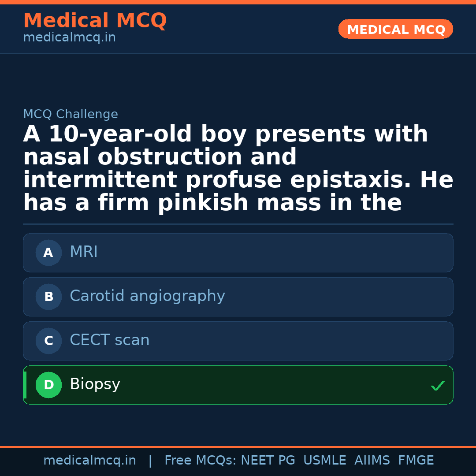The image size is (476, 476).
Task: Open the medicalmcq.in link in the footer
Action: [x=89, y=461]
